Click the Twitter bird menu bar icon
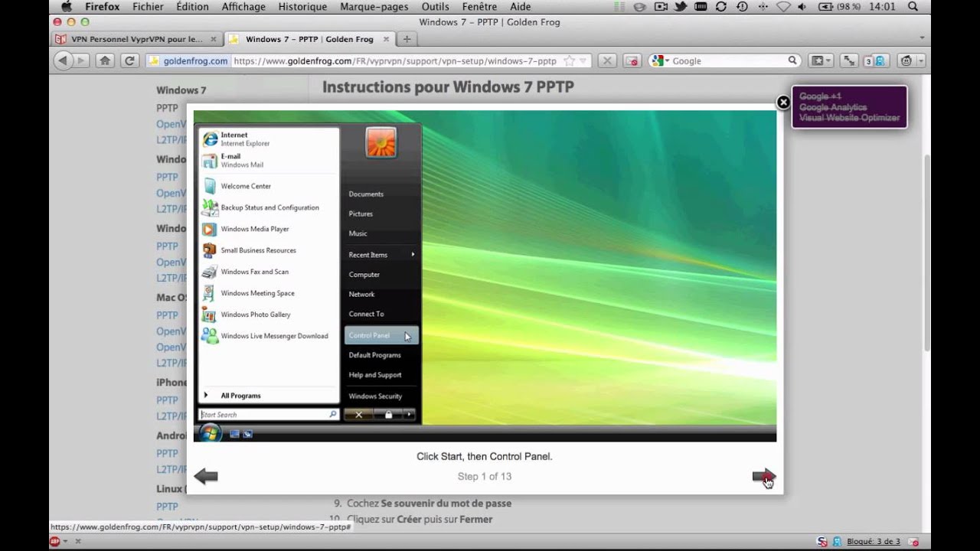The width and height of the screenshot is (980, 551). (681, 7)
